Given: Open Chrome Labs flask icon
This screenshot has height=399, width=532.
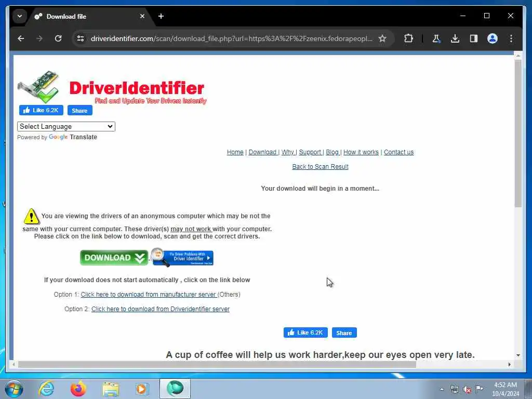Looking at the screenshot, I should 436,38.
